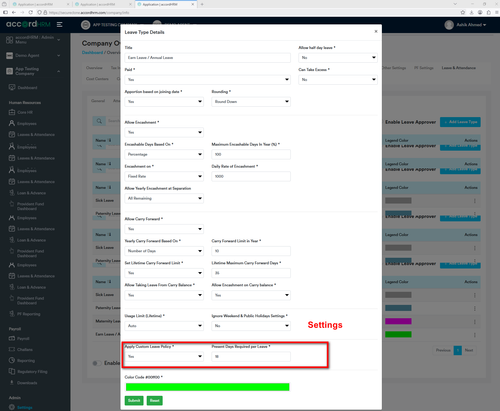This screenshot has height=411, width=500.
Task: Switch to the Overview tab
Action: coord(94,68)
